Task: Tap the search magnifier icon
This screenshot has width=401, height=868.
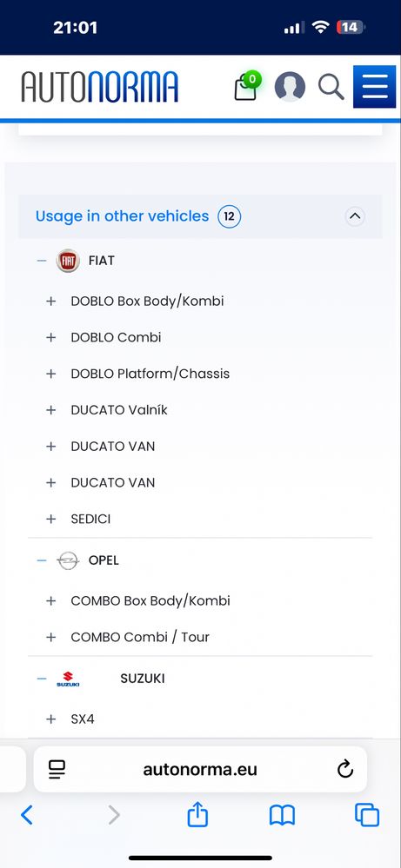Action: (x=331, y=88)
